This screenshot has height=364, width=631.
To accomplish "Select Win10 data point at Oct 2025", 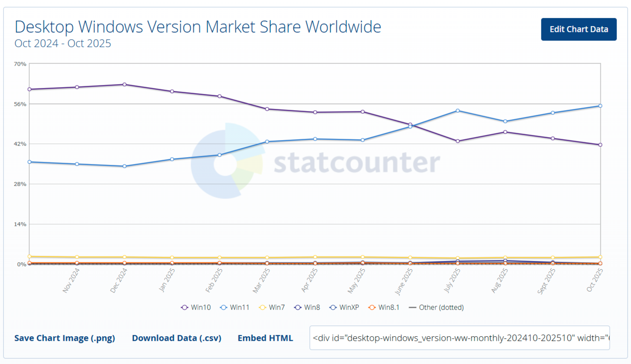I will point(600,145).
